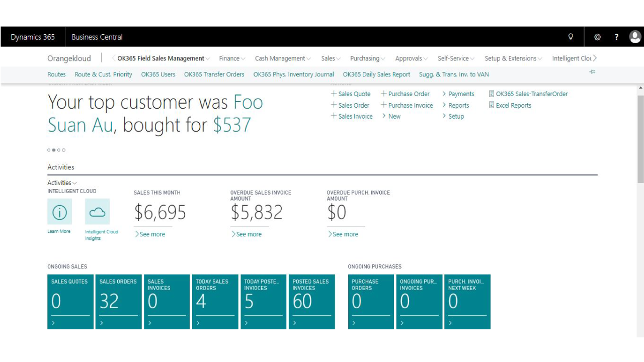The height and width of the screenshot is (362, 644).
Task: Open Posted Sales Invoices tile showing 60
Action: (312, 302)
